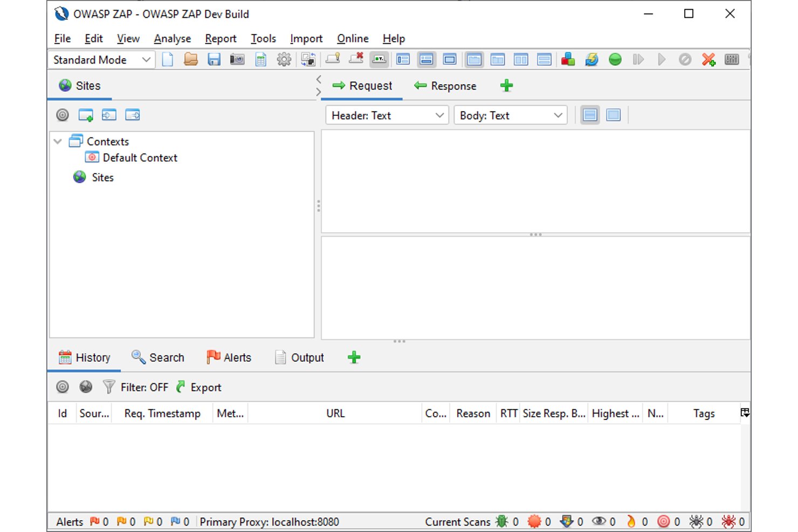Click the fuzzer flame status icon
The width and height of the screenshot is (798, 532).
tap(631, 521)
